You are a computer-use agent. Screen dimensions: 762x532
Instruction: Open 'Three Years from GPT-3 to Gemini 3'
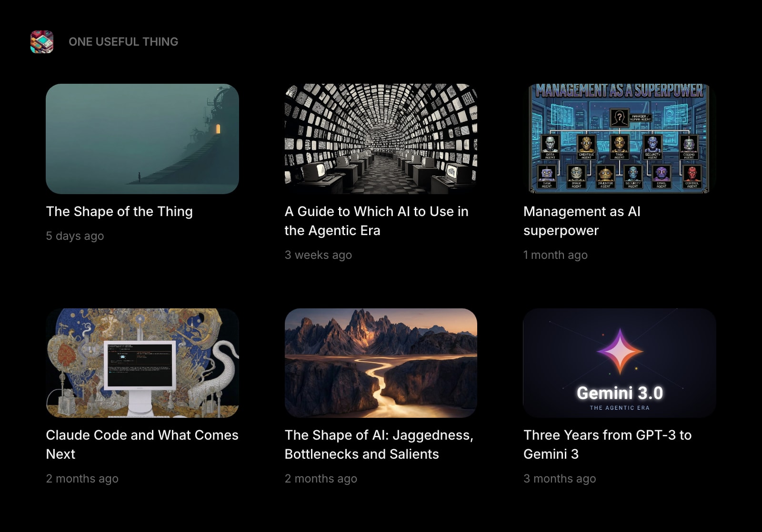[608, 444]
